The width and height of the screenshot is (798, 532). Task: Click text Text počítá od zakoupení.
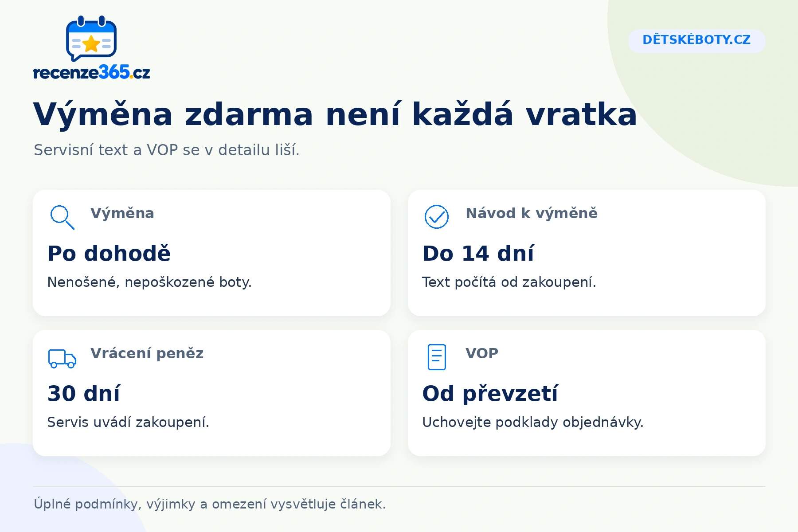pyautogui.click(x=509, y=282)
